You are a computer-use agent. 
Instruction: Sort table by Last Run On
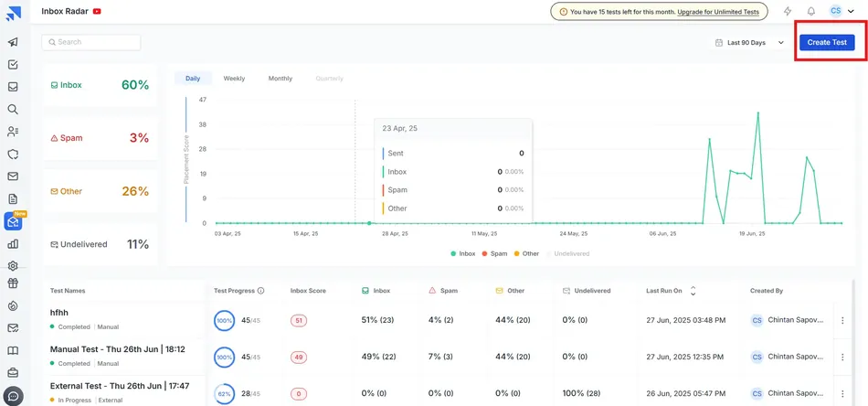point(693,291)
